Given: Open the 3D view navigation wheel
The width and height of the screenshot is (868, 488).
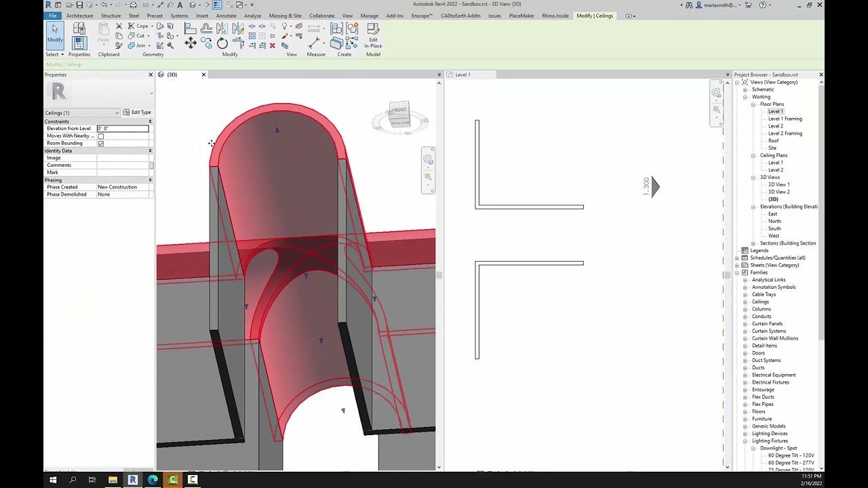Looking at the screenshot, I should pyautogui.click(x=428, y=160).
